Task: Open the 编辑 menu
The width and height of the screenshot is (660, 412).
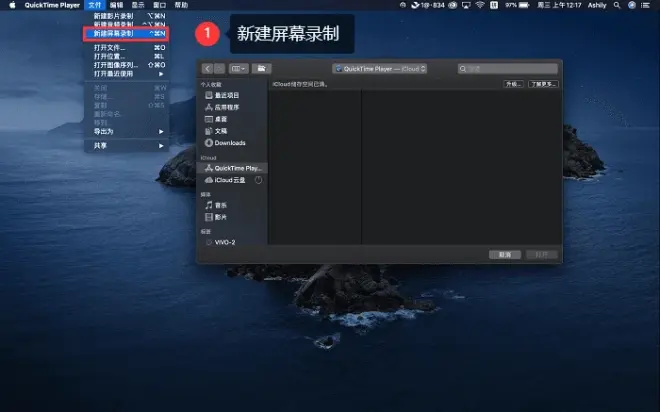Action: pyautogui.click(x=116, y=5)
